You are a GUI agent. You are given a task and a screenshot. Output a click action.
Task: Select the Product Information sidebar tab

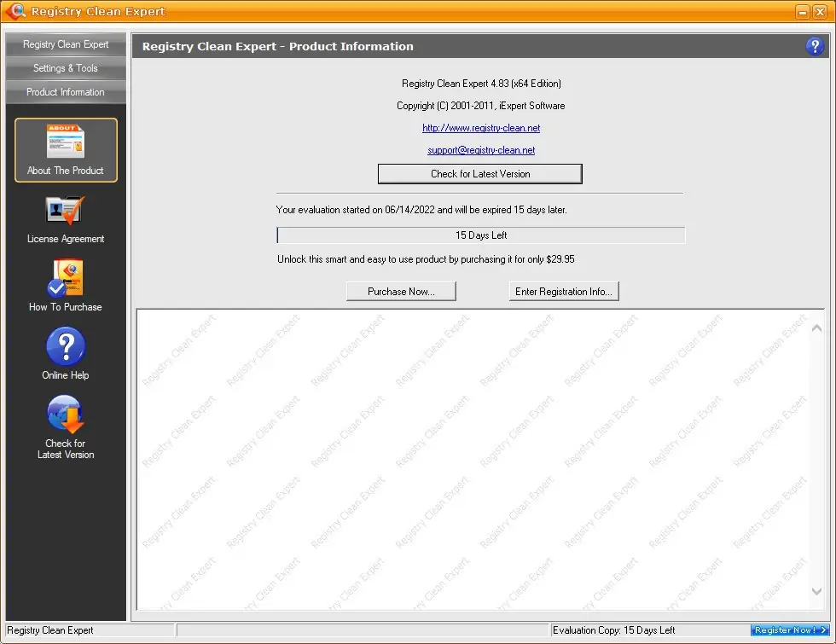66,92
